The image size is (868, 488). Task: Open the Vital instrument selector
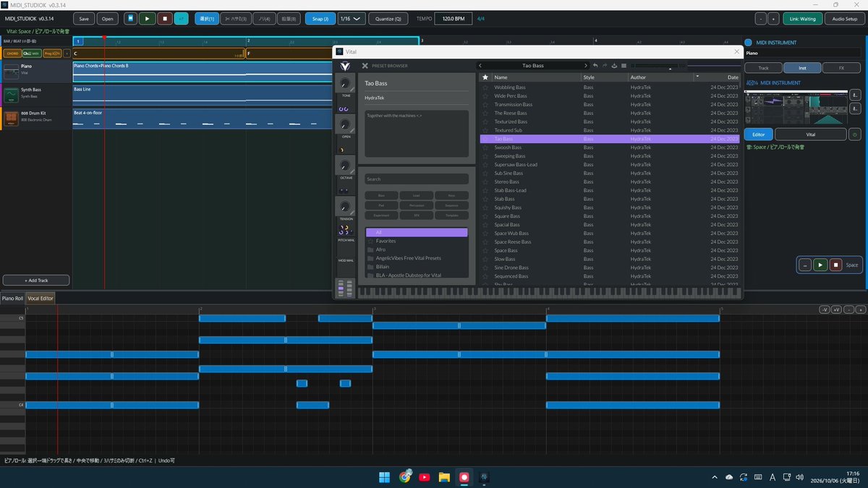810,134
